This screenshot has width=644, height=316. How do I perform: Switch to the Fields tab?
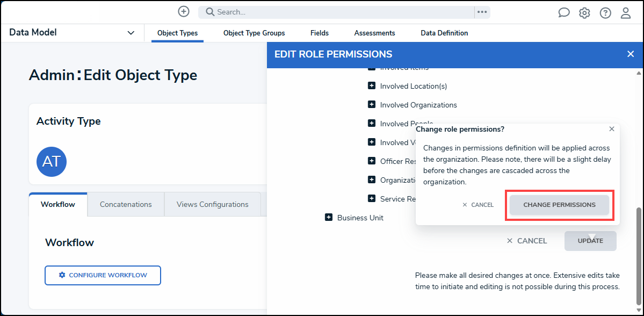(x=319, y=33)
